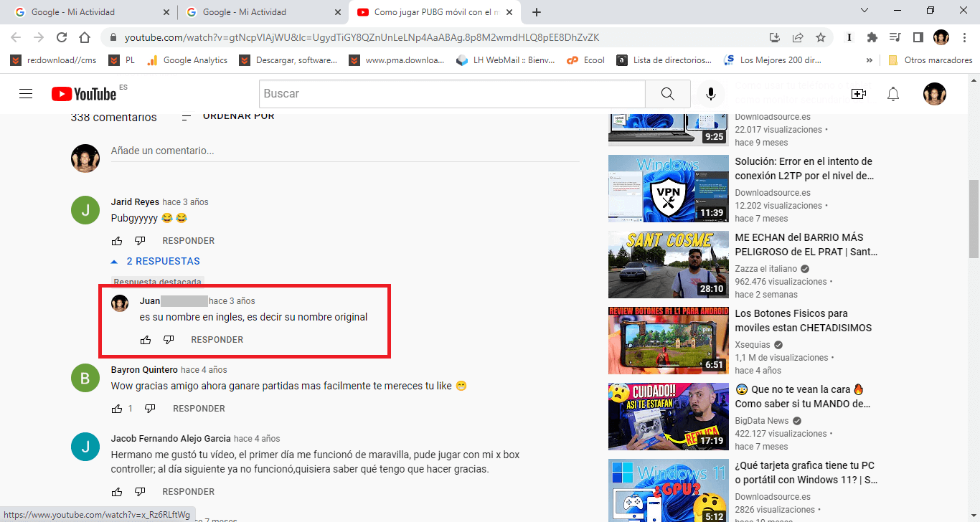
Task: Open new browser tab
Action: 536,12
